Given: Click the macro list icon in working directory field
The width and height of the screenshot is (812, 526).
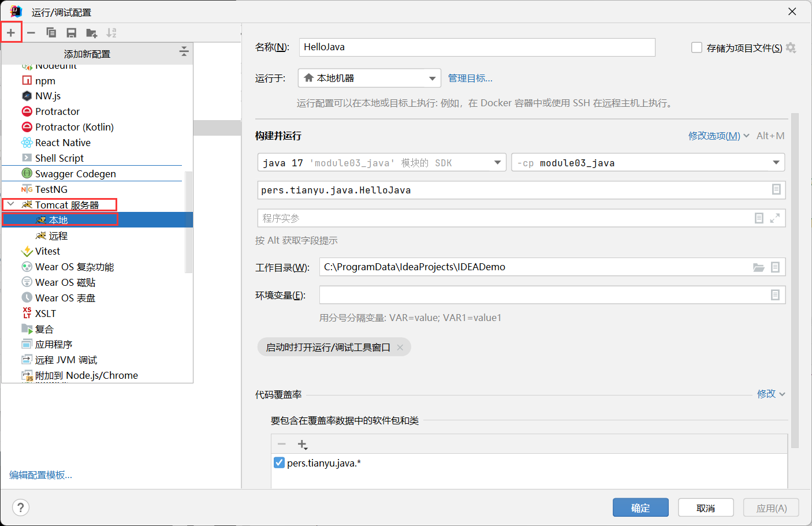Looking at the screenshot, I should (x=775, y=267).
